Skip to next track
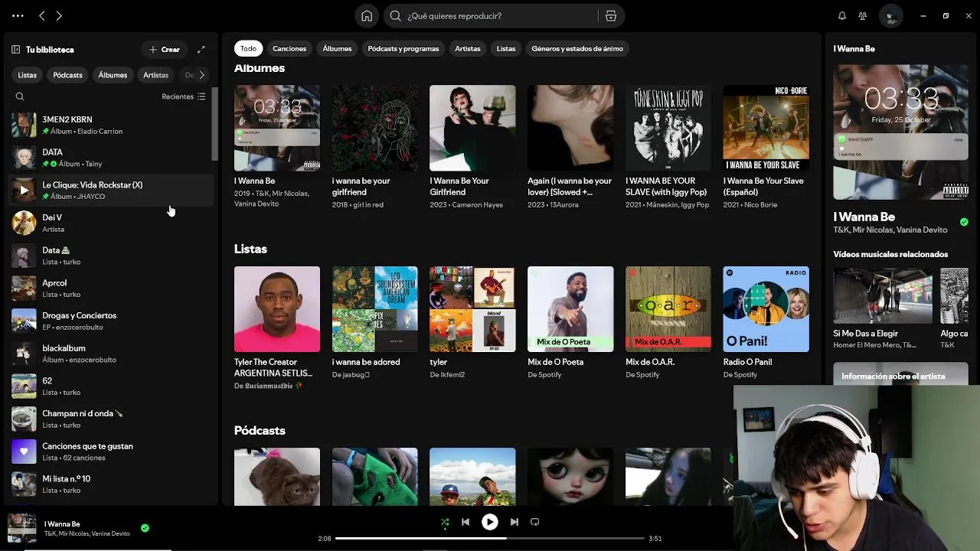980x551 pixels. pyautogui.click(x=514, y=522)
